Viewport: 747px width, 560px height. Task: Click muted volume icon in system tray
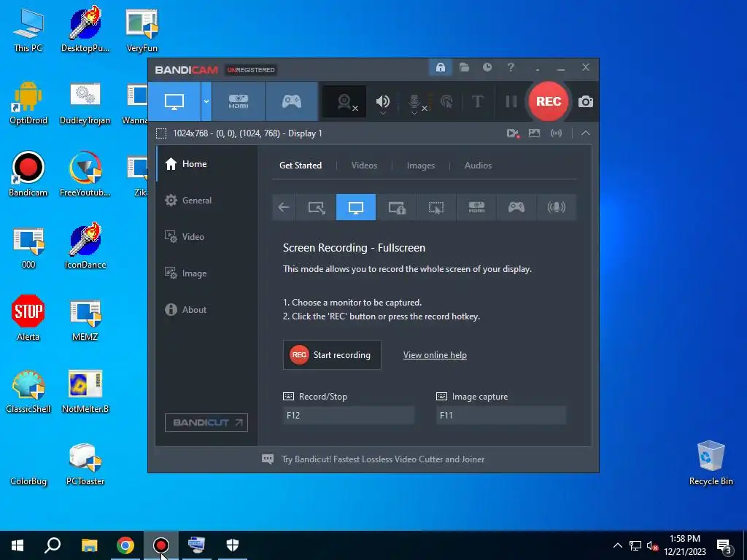(652, 545)
